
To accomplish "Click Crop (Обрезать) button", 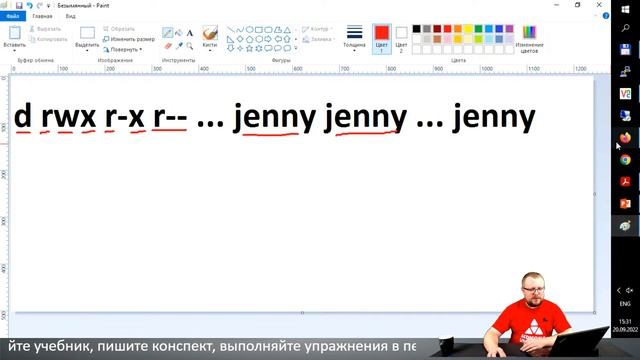I will (118, 29).
